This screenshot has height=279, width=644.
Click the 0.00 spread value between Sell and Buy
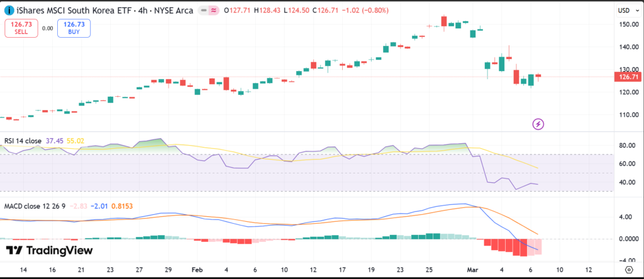pyautogui.click(x=48, y=28)
